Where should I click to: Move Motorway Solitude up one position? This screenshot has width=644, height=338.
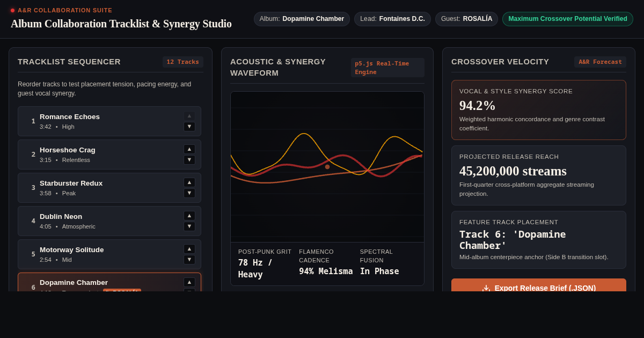[x=189, y=249]
